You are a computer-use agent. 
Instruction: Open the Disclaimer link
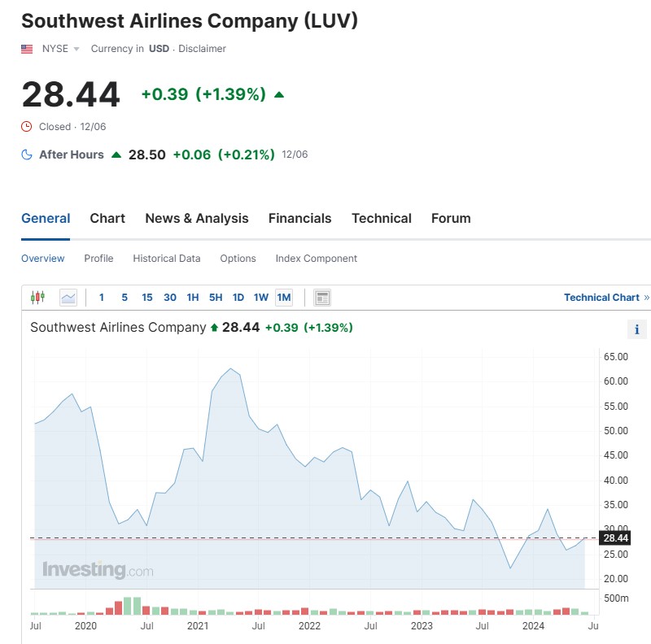click(202, 49)
